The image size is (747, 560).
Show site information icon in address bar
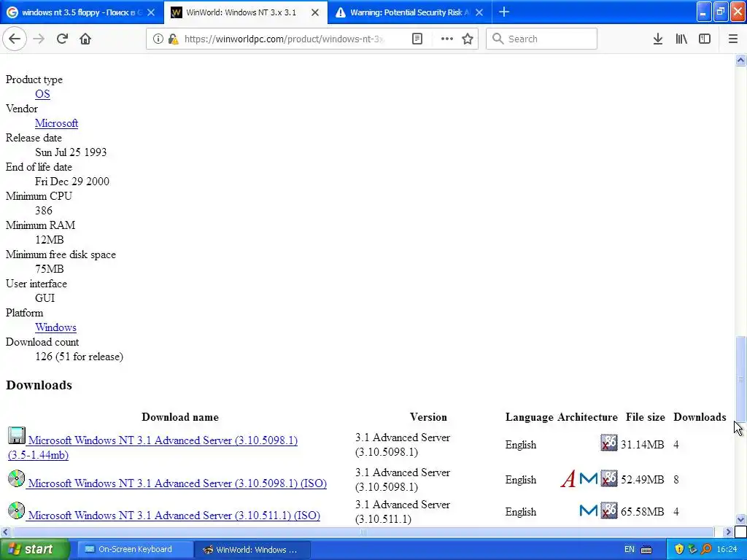click(x=158, y=39)
